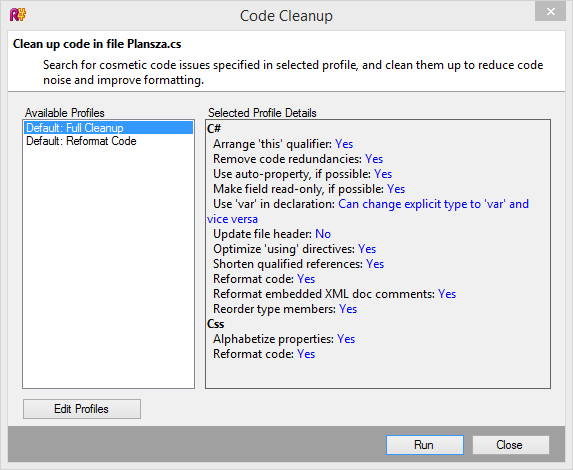Open the Edit Profiles dialog
This screenshot has height=470, width=573.
pos(82,409)
